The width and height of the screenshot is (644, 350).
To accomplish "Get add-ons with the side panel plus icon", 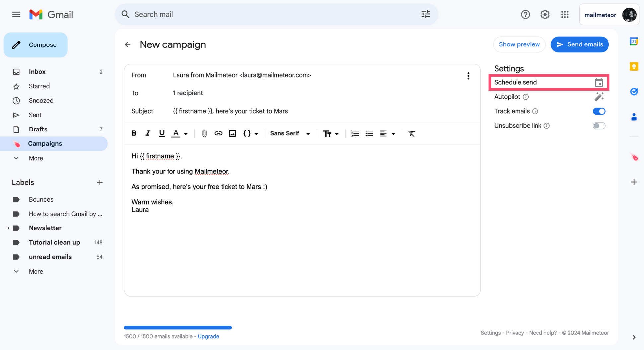I will click(634, 182).
